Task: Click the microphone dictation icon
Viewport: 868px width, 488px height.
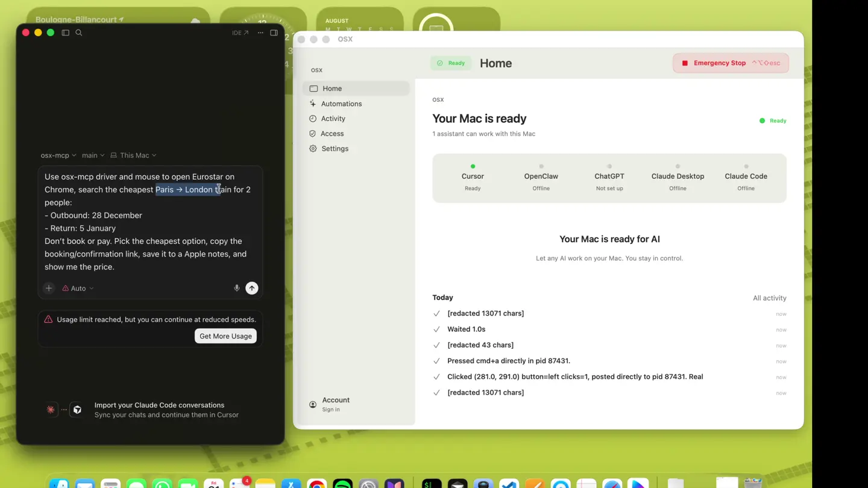Action: coord(237,288)
